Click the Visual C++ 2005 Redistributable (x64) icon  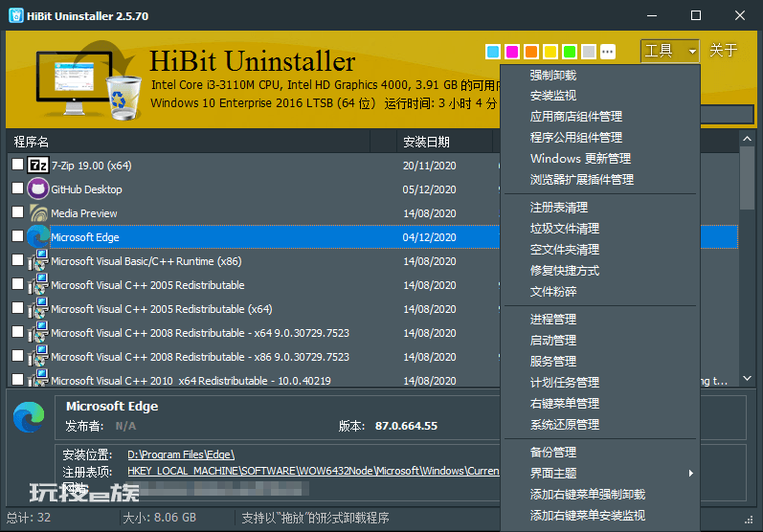click(38, 308)
